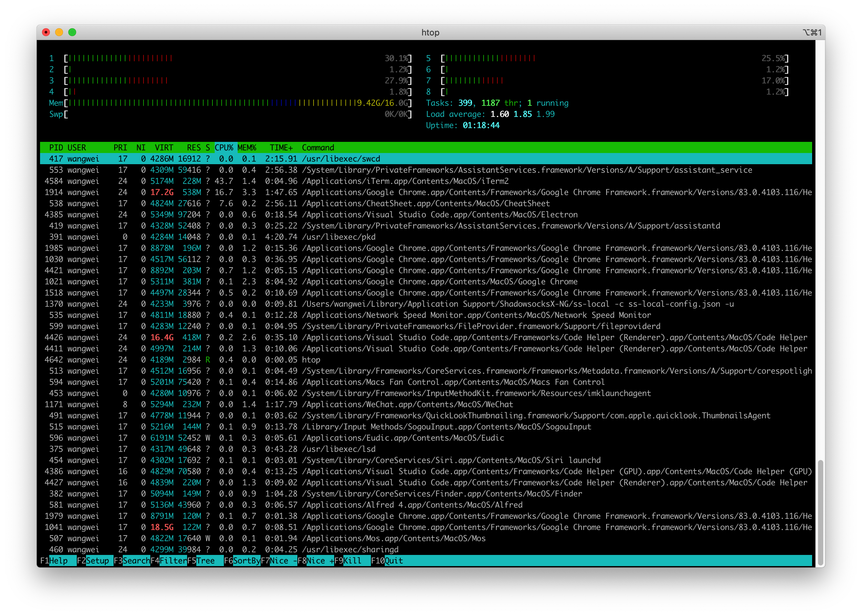
Task: Click the htop window title text
Action: tap(430, 33)
